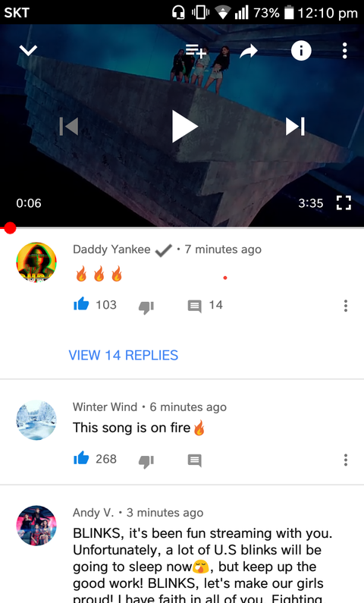Open Andy V.'s profile avatar
This screenshot has height=603, width=364.
[x=36, y=526]
